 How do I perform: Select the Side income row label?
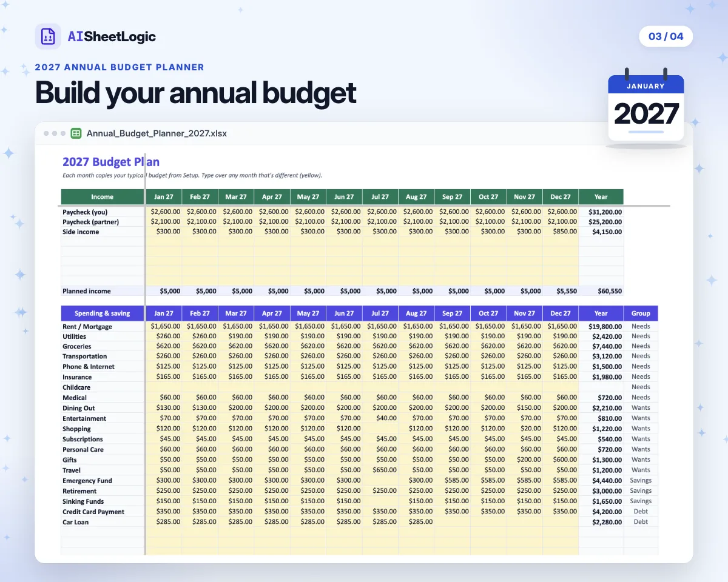[81, 232]
